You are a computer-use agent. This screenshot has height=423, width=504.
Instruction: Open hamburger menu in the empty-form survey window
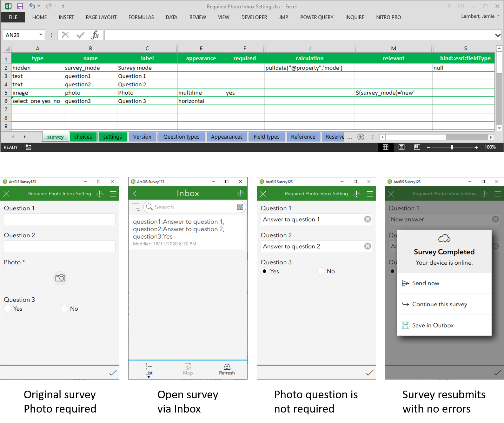tap(113, 194)
